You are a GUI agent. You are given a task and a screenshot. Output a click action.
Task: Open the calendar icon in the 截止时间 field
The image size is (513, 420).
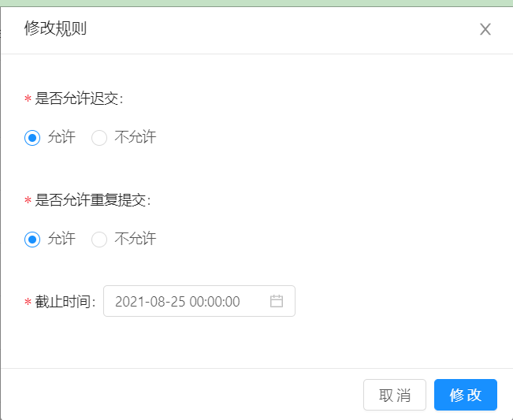pos(277,301)
